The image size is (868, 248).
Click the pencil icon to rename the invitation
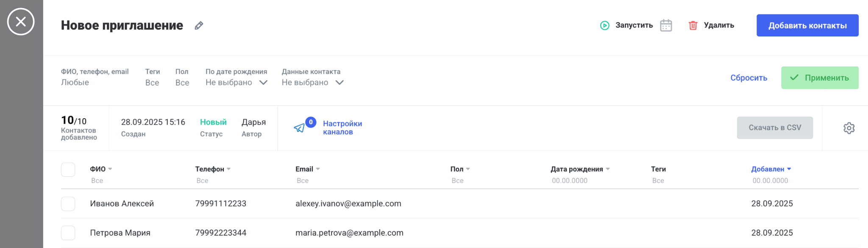[x=199, y=26]
